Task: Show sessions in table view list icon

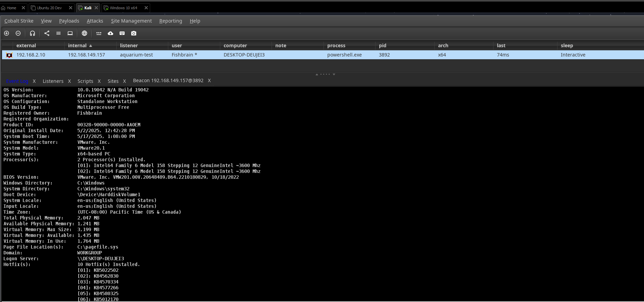Action: click(x=58, y=33)
